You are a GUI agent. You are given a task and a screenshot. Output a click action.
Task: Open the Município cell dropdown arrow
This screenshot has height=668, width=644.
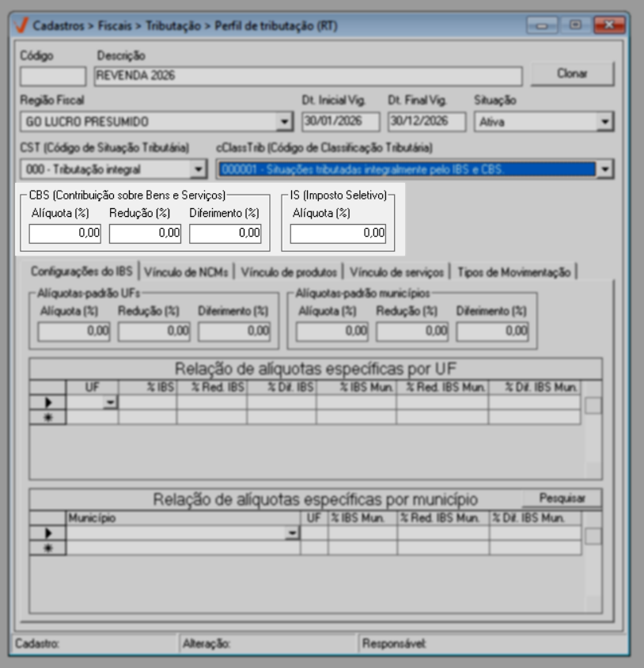tap(292, 533)
